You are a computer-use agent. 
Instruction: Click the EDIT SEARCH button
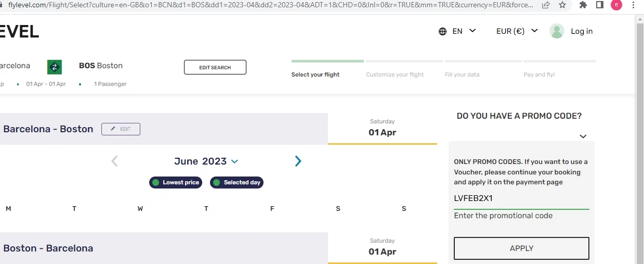point(215,67)
